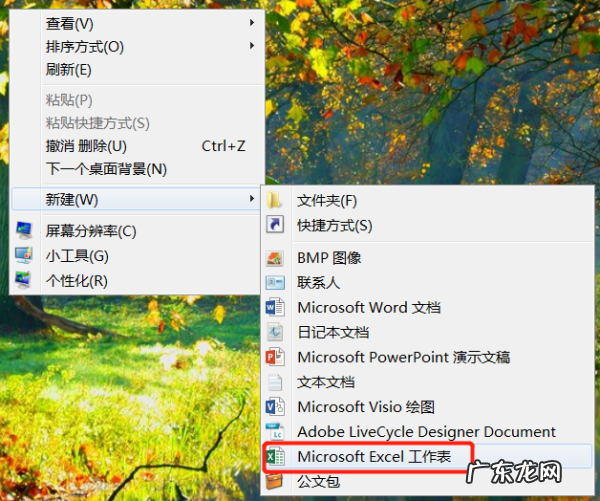Click the Word document icon

coord(275,307)
